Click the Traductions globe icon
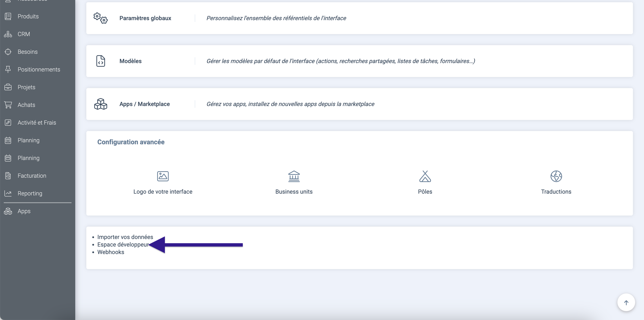The height and width of the screenshot is (320, 644). pos(556,176)
